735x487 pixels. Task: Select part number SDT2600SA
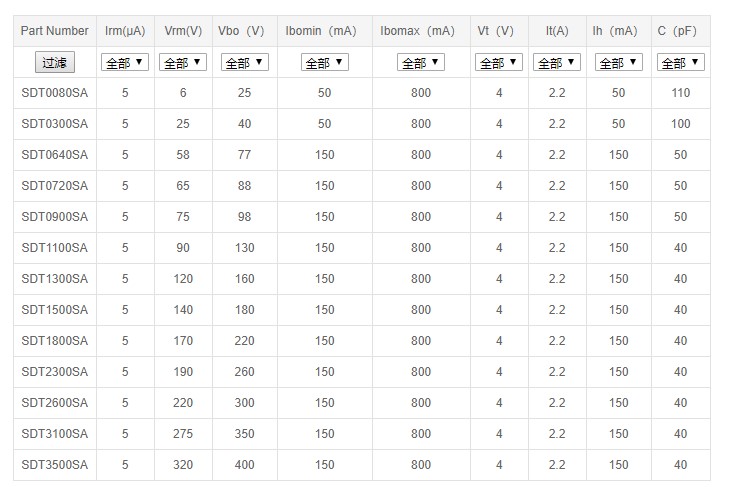click(54, 403)
